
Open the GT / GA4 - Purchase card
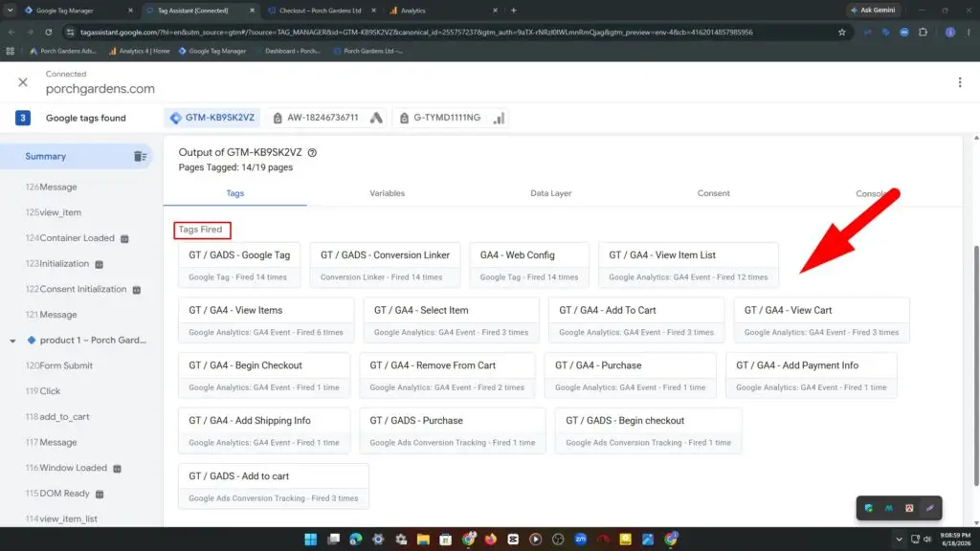[630, 375]
